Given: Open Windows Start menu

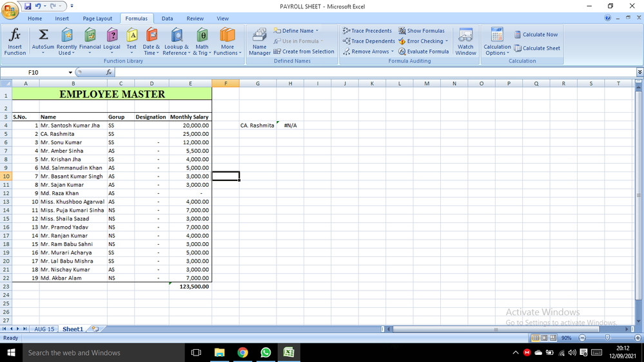Looking at the screenshot, I should pyautogui.click(x=11, y=352).
